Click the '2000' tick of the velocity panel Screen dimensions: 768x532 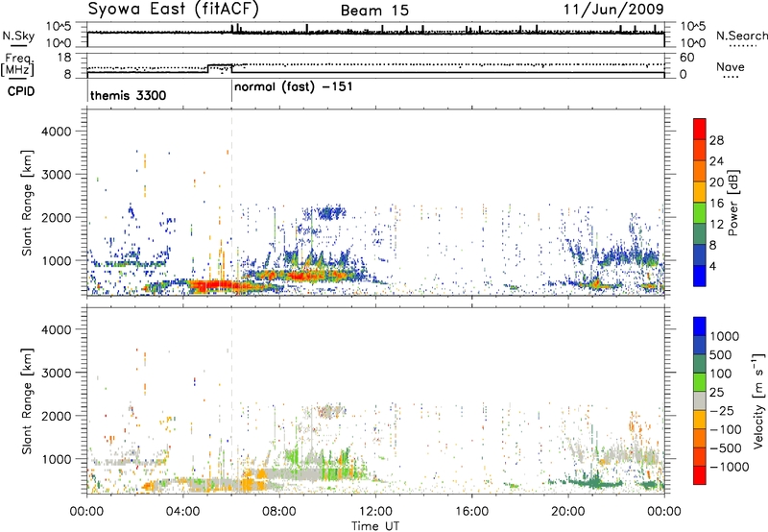click(x=56, y=416)
